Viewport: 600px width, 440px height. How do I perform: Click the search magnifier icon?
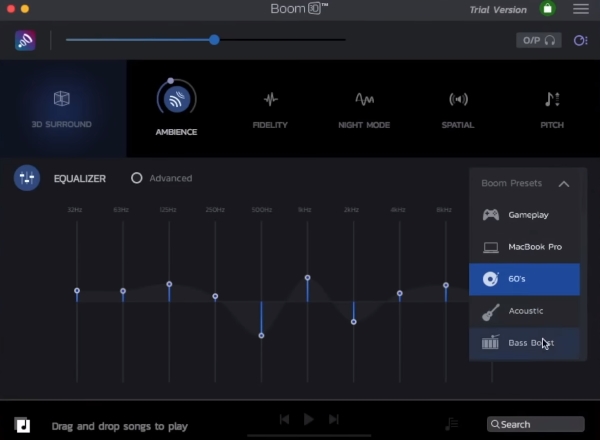pyautogui.click(x=495, y=424)
